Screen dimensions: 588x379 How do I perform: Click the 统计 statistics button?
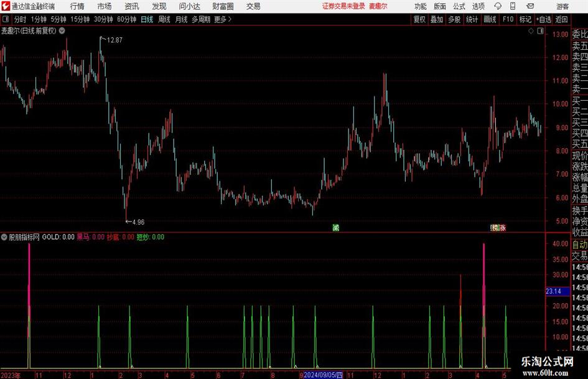[x=472, y=19]
